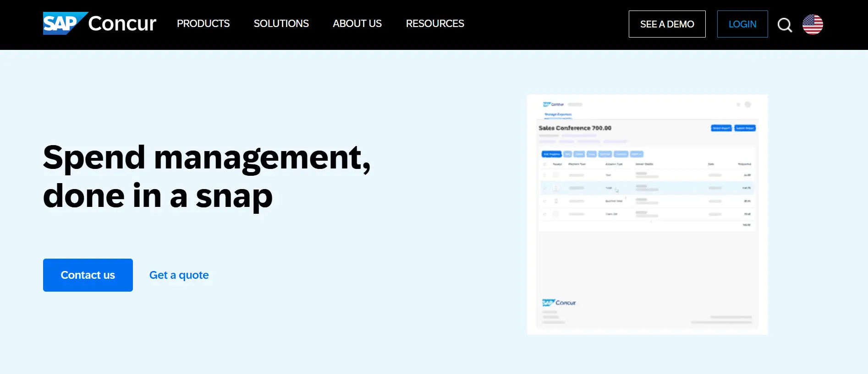Click the LOGIN button
This screenshot has width=868, height=374.
(742, 24)
